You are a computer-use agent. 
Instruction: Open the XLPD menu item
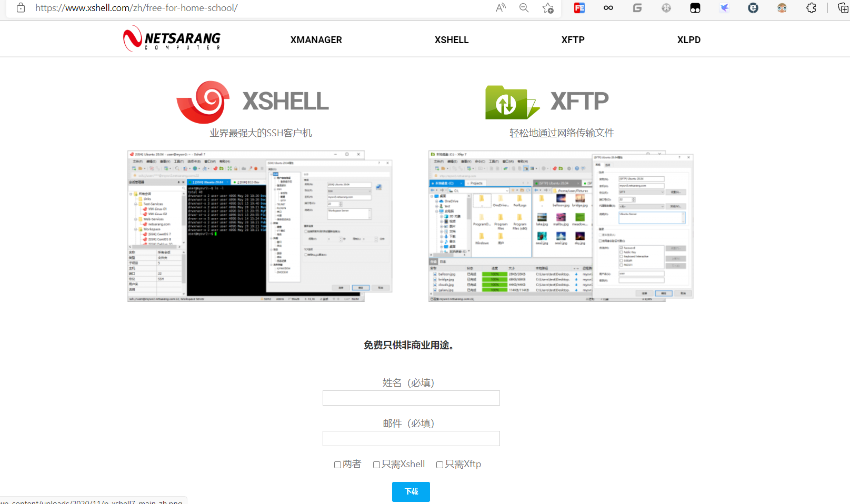[x=689, y=40]
